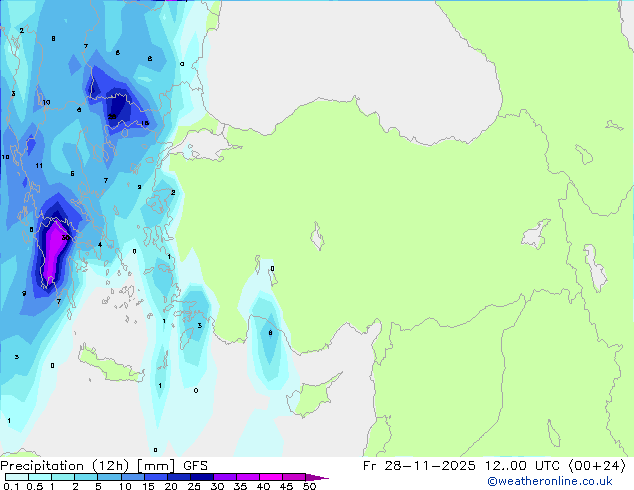Click the legend tick label '0.1'
634x490 pixels.
pos(11,486)
